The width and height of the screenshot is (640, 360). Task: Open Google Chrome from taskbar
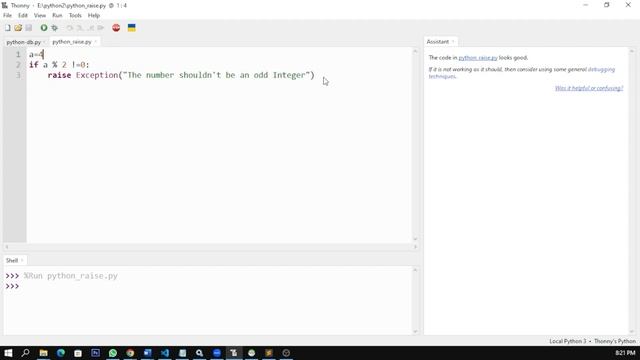130,353
